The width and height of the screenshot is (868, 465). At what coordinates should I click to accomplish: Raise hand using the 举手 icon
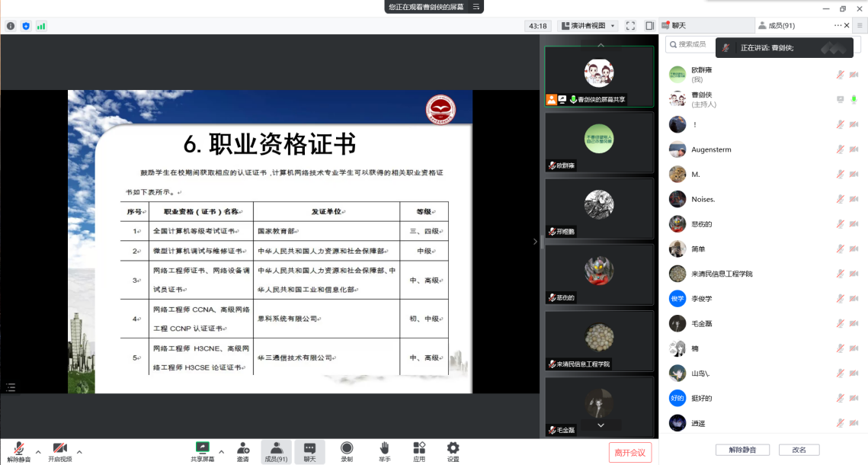[385, 448]
